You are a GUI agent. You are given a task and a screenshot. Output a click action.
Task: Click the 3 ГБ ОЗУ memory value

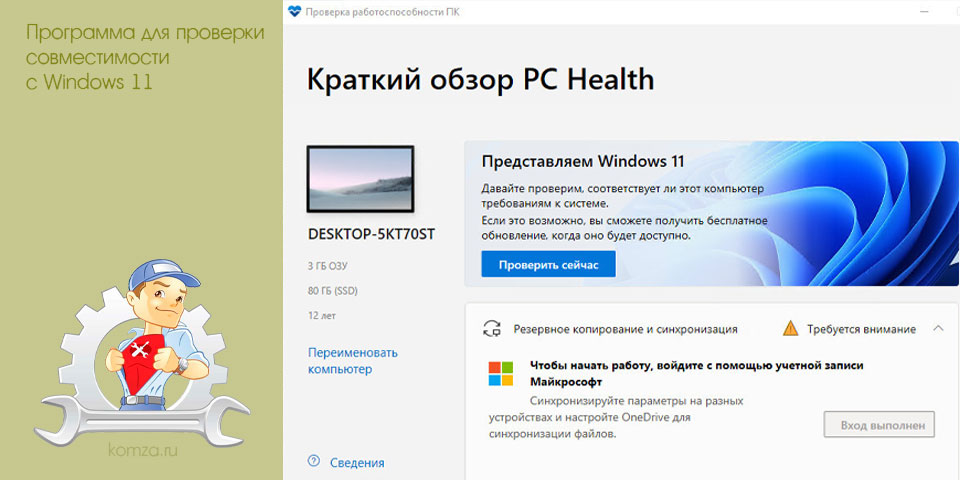(x=328, y=266)
